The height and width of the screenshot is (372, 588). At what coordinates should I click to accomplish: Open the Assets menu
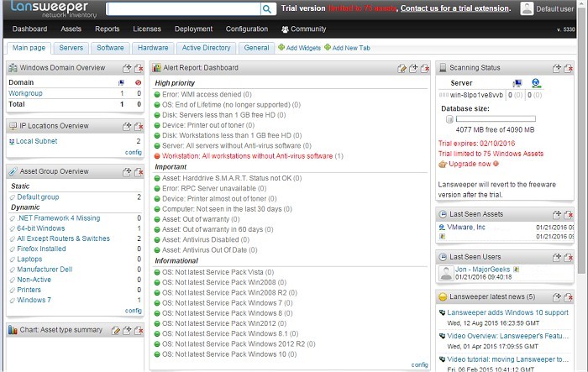coord(71,29)
